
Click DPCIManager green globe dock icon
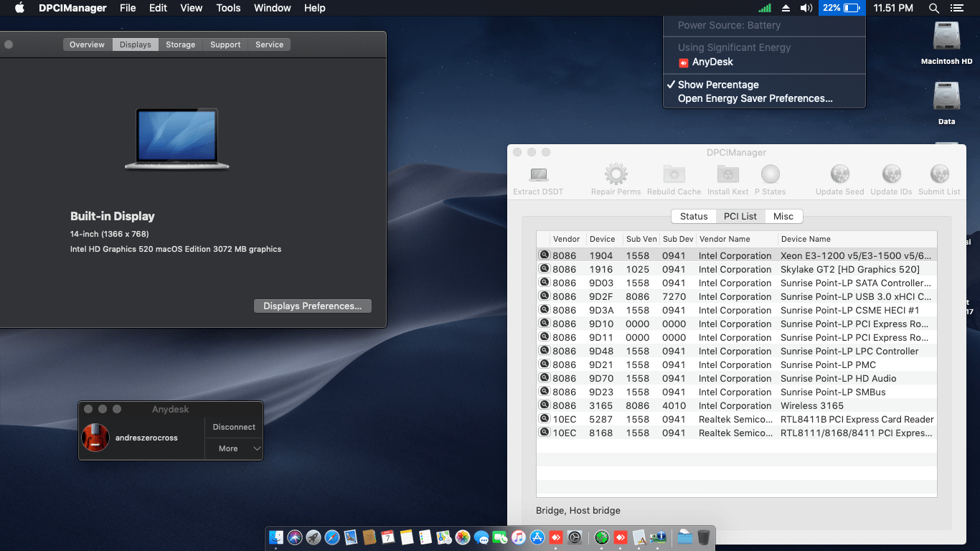602,537
